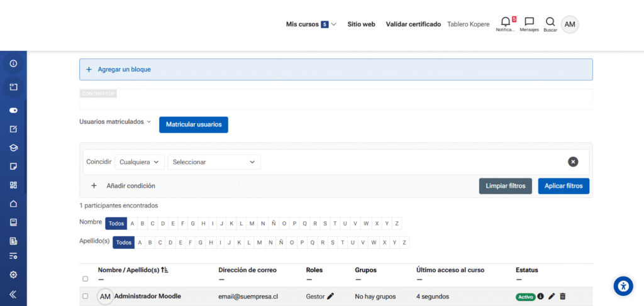
Task: Edit enrolment pencil icon in Estatus column
Action: tap(552, 296)
